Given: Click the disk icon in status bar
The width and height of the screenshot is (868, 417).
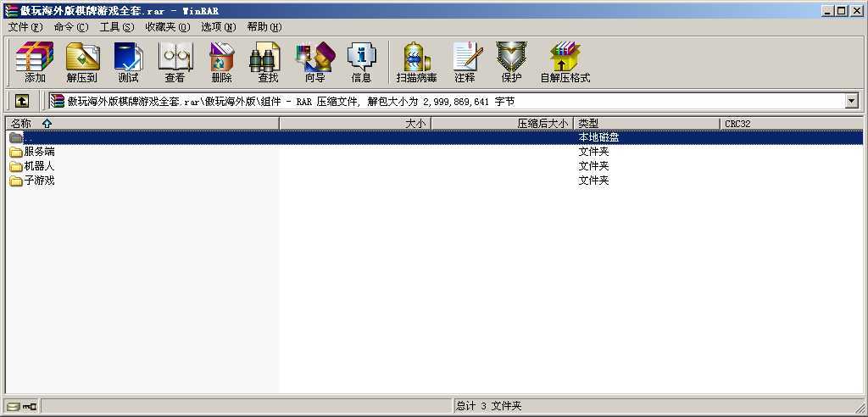Looking at the screenshot, I should point(14,407).
